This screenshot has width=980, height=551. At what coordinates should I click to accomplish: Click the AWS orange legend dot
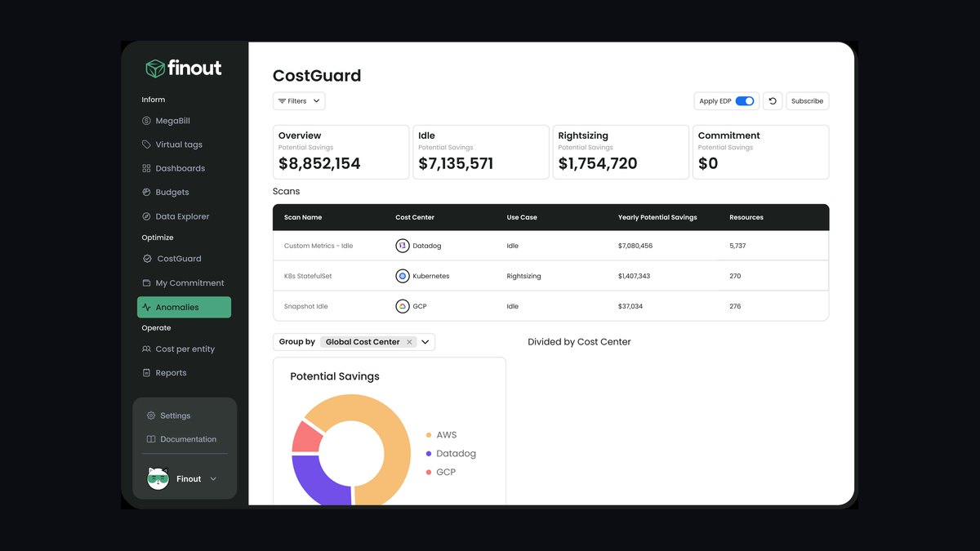[428, 435]
